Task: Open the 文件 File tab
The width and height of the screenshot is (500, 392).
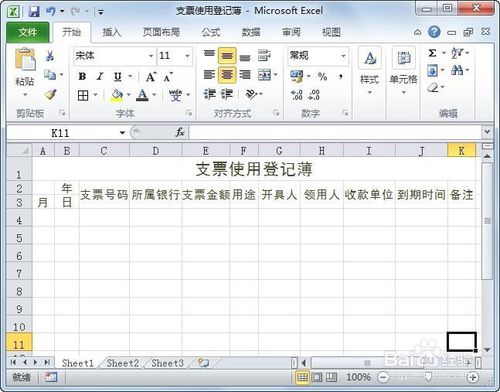Action: [28, 32]
